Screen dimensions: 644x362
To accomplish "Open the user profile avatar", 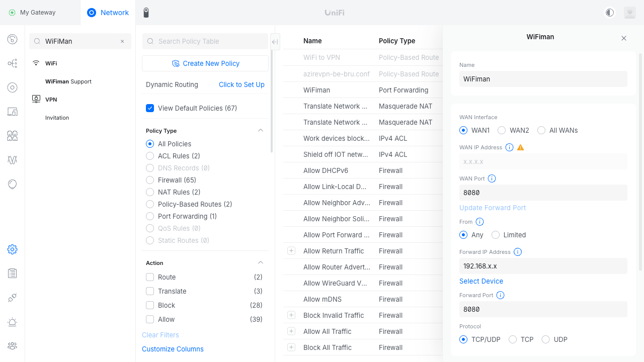I will tap(630, 13).
